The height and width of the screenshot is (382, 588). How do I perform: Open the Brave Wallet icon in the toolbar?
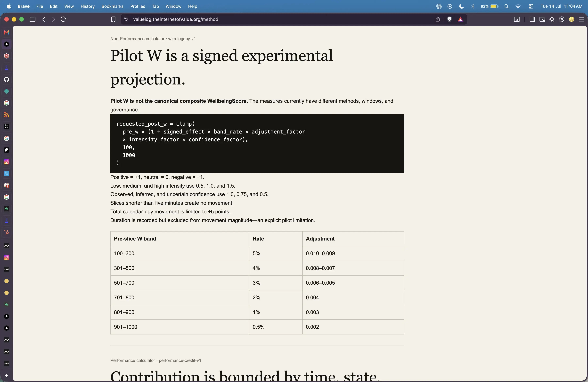coord(542,19)
